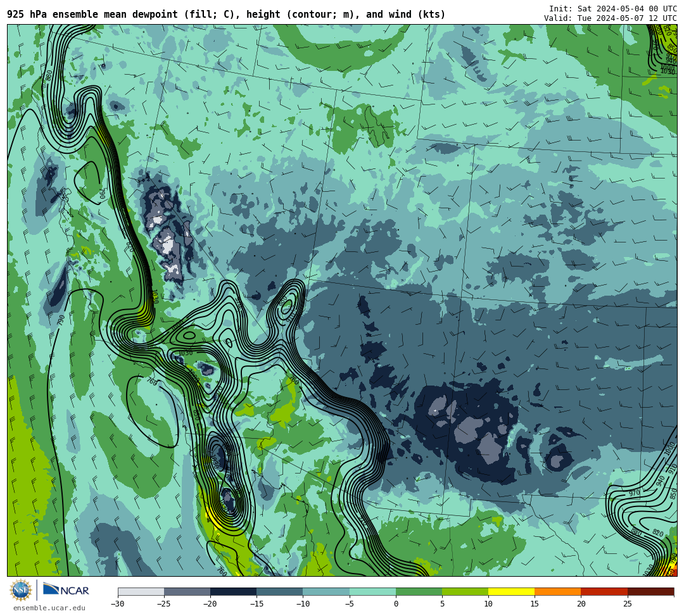Image resolution: width=684 pixels, height=616 pixels.
Task: Click the 10 to 15 yellow colorbar swatch
Action: [511, 591]
